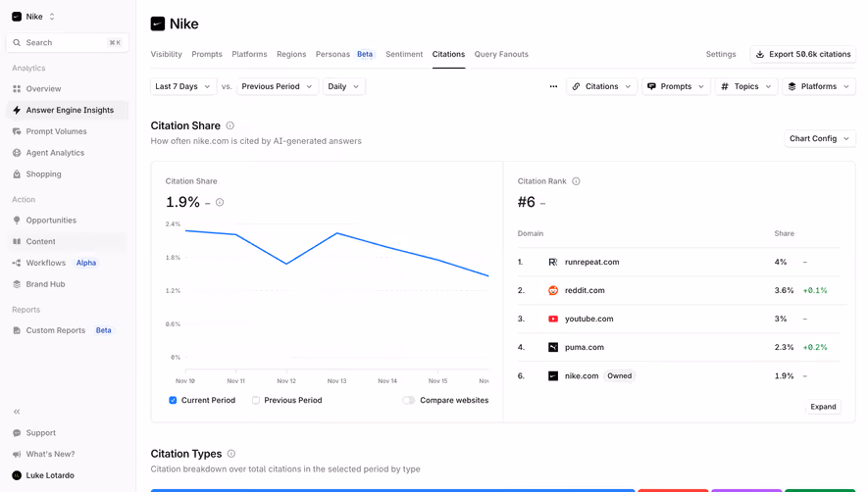The image size is (868, 492).
Task: Click the youtube.com logo icon
Action: pyautogui.click(x=553, y=319)
